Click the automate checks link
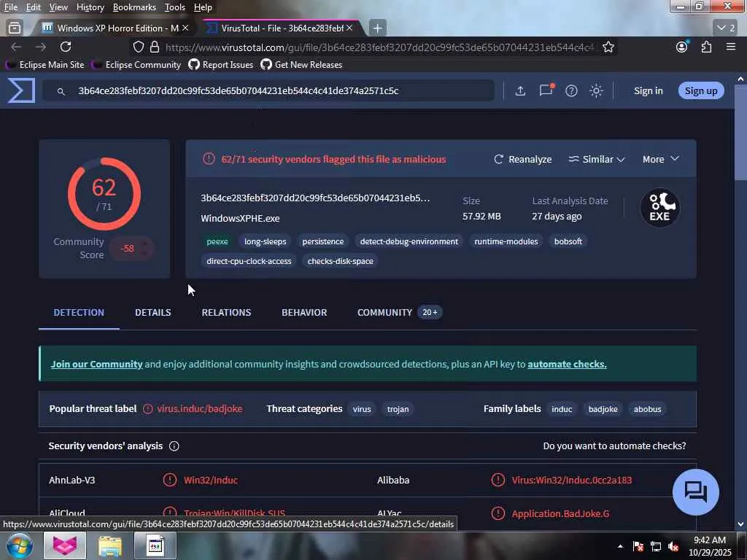The height and width of the screenshot is (560, 747). point(567,364)
